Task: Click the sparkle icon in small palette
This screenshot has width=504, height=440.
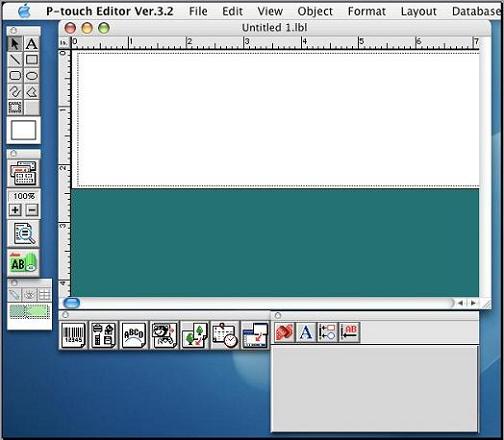Action: click(x=29, y=295)
